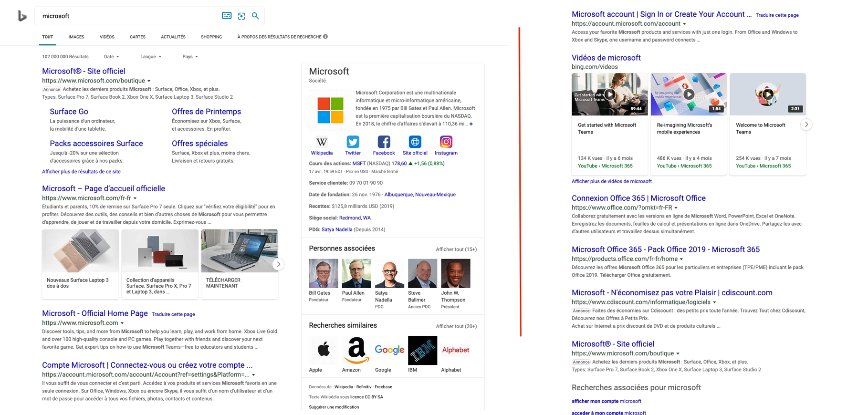Click Afficher tout (20+) for Recherches similaires
Image resolution: width=868 pixels, height=415 pixels.
coord(456,326)
